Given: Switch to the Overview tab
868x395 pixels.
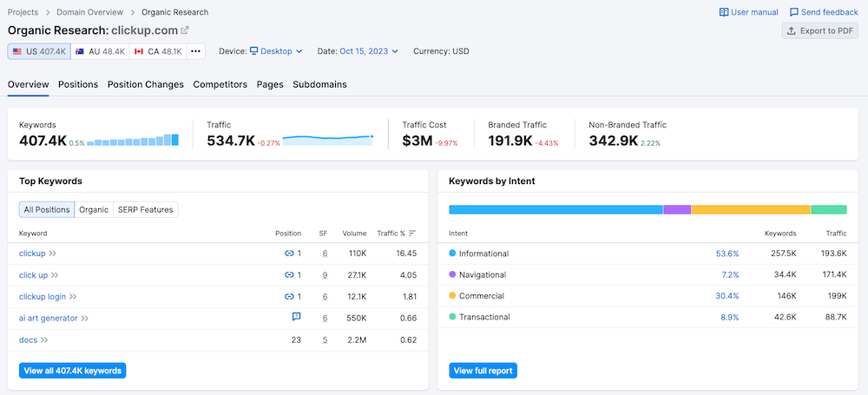Looking at the screenshot, I should [x=29, y=84].
